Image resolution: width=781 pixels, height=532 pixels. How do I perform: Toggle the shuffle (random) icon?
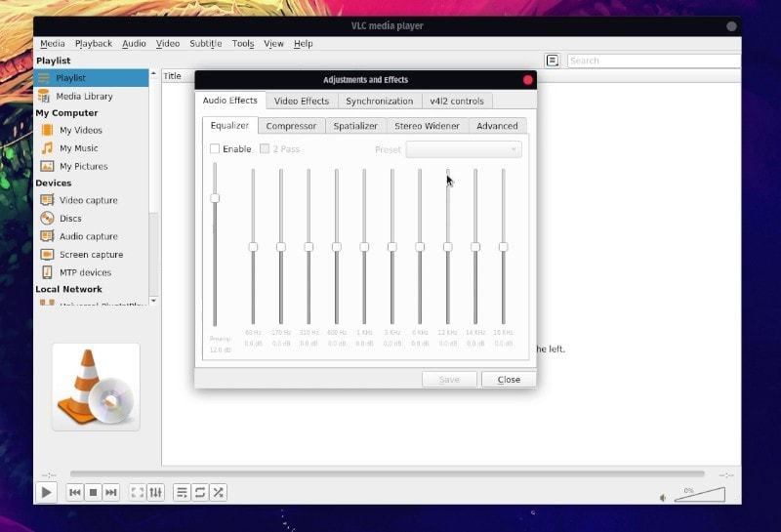[218, 493]
